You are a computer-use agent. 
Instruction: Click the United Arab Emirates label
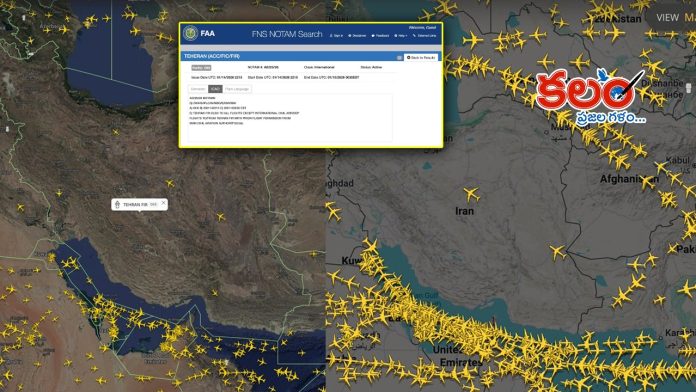[458, 356]
